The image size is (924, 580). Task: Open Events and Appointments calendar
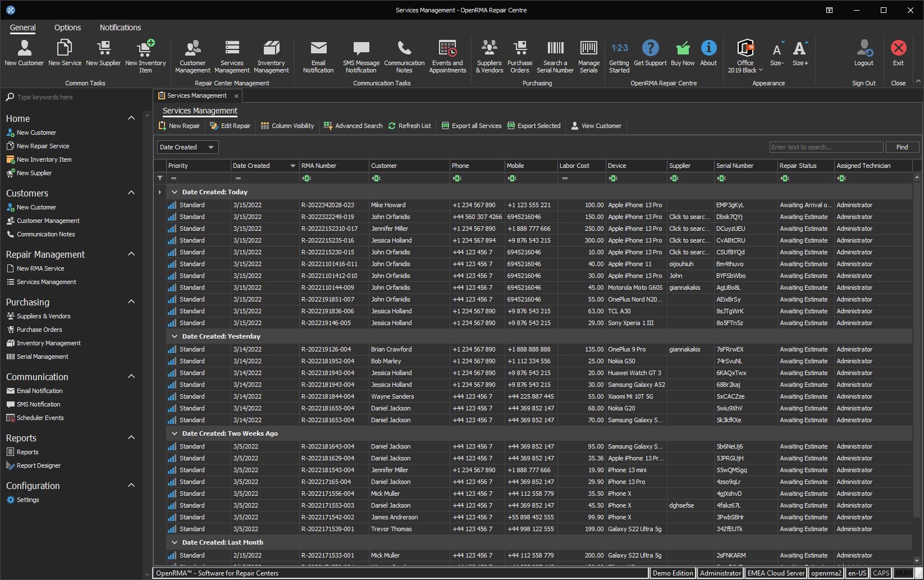point(447,56)
